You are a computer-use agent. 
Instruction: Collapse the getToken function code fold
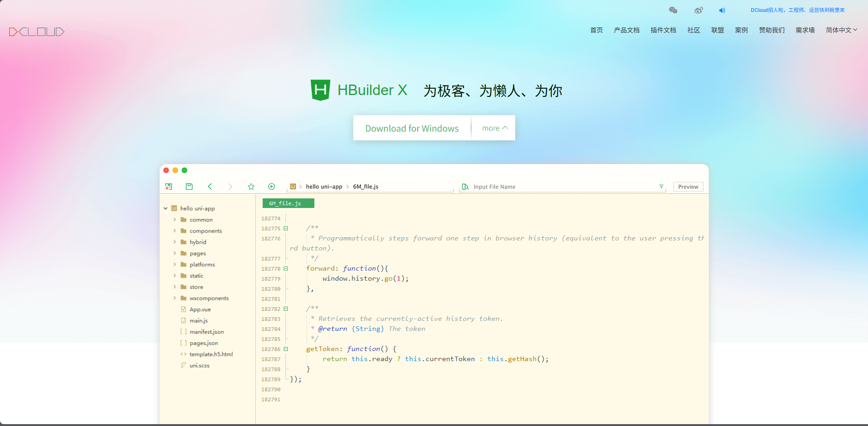coord(286,349)
